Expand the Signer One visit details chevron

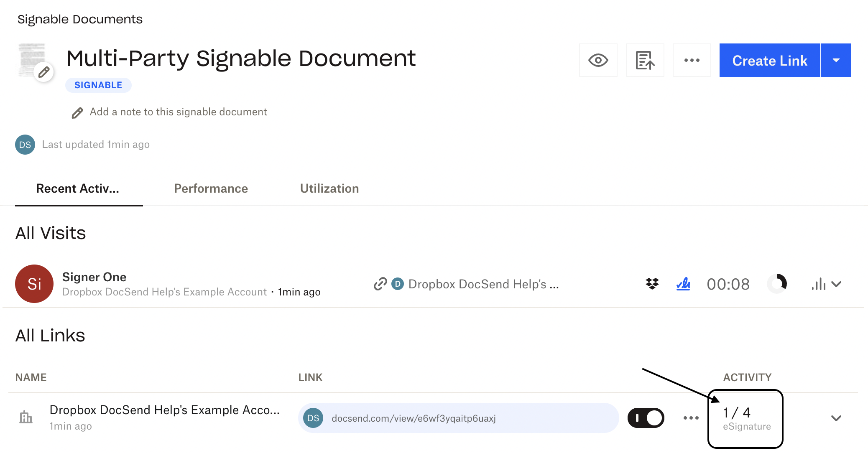pos(836,284)
